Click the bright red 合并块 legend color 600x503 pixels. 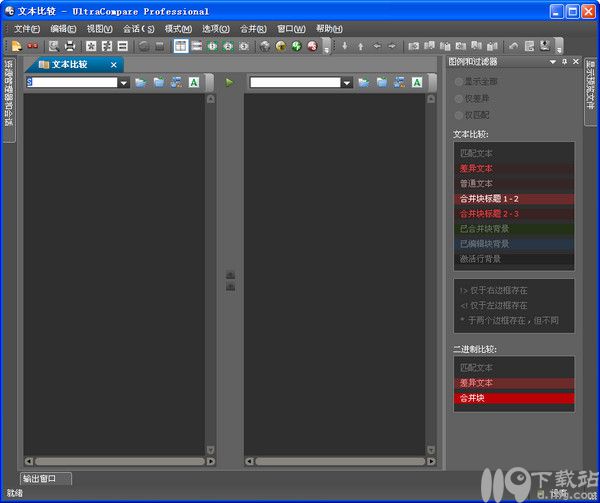(x=514, y=398)
